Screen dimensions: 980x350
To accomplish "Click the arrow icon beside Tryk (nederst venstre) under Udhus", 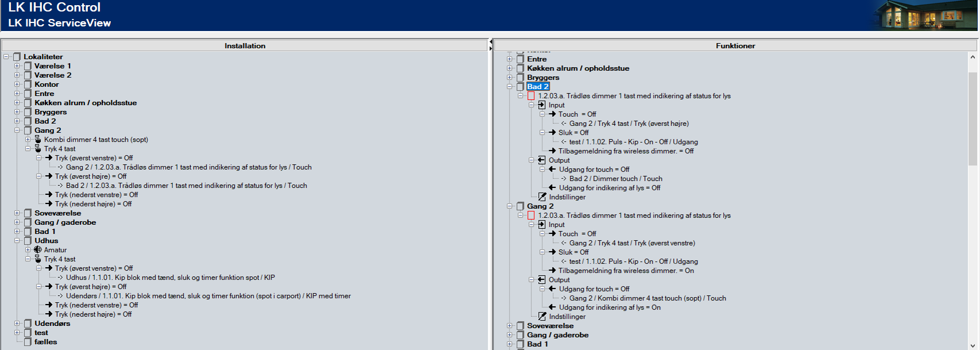I will [x=49, y=305].
